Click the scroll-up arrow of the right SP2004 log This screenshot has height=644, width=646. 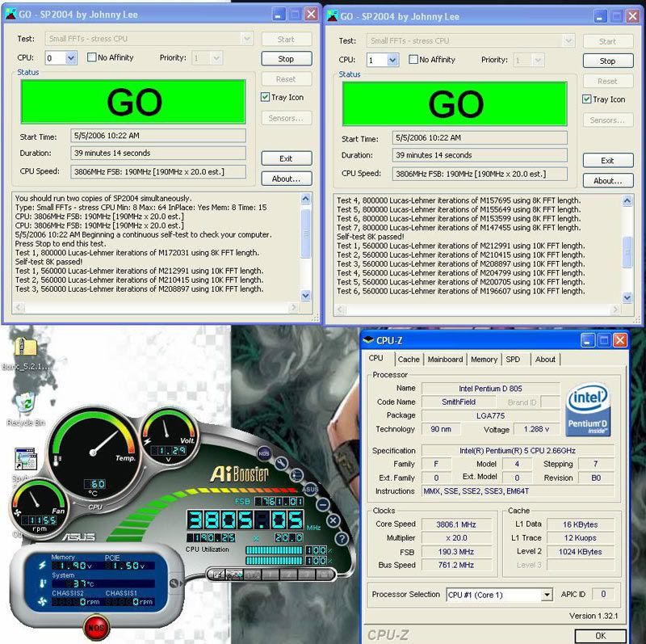coord(627,200)
